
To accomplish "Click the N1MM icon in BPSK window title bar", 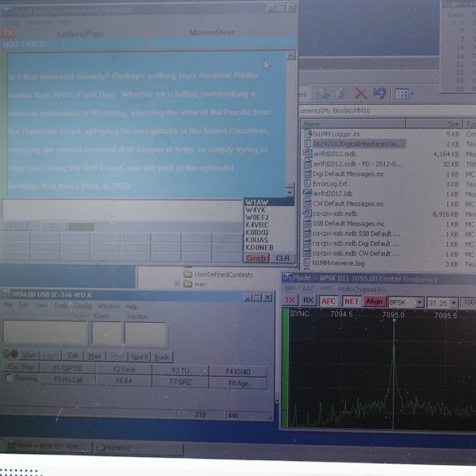I will (x=287, y=278).
